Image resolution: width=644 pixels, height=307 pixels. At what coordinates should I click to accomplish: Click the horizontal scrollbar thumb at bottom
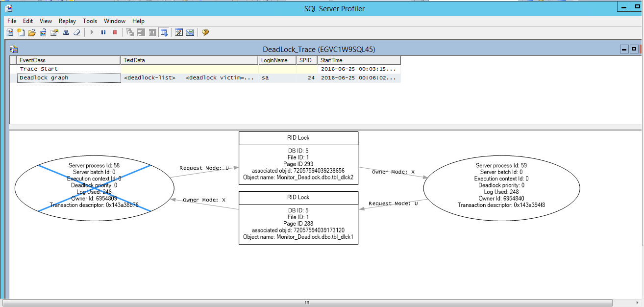click(307, 303)
